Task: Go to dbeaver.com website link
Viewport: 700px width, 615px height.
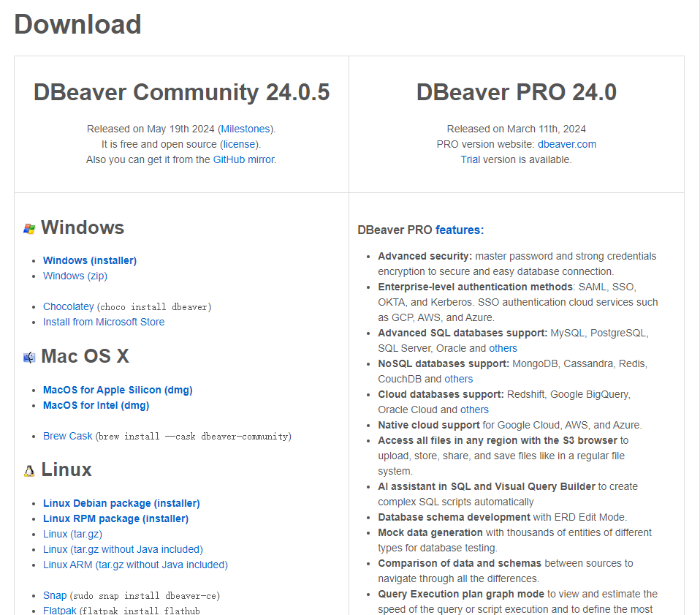Action: coord(567,144)
